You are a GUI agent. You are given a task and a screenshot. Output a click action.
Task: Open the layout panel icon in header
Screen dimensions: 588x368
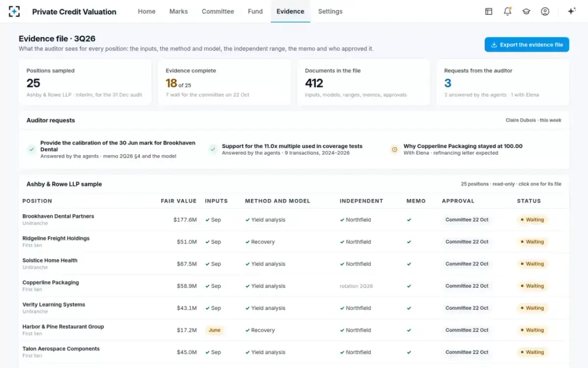click(x=489, y=11)
